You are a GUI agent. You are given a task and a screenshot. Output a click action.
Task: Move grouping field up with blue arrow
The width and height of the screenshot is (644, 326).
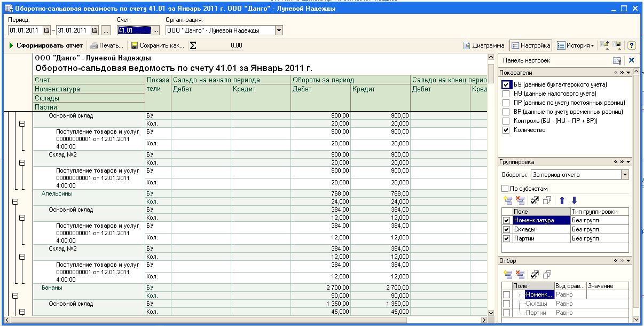tap(562, 200)
